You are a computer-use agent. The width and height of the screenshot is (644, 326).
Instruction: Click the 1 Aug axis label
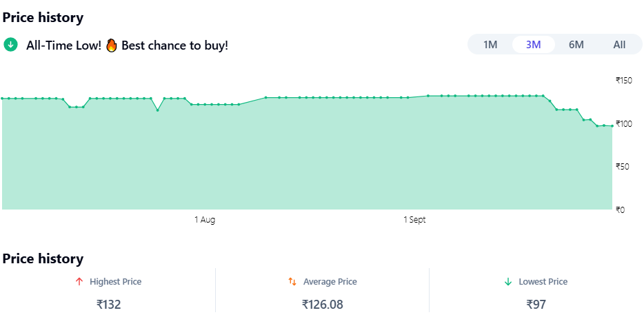205,220
